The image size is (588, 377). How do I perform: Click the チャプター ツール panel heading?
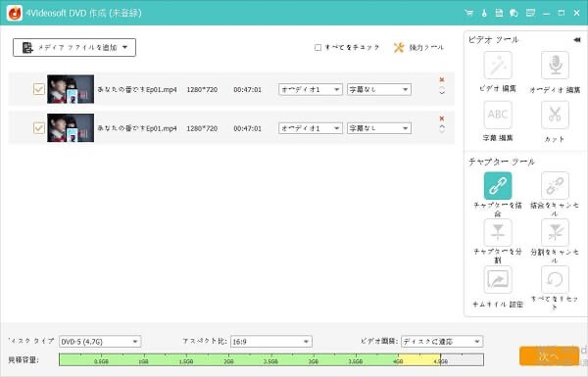[502, 162]
